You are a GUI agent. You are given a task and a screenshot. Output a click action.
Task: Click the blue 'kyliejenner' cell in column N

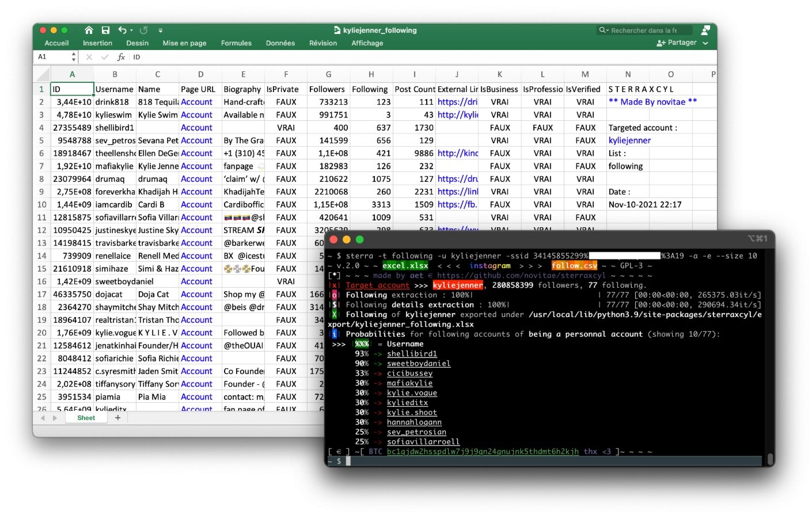click(x=629, y=140)
